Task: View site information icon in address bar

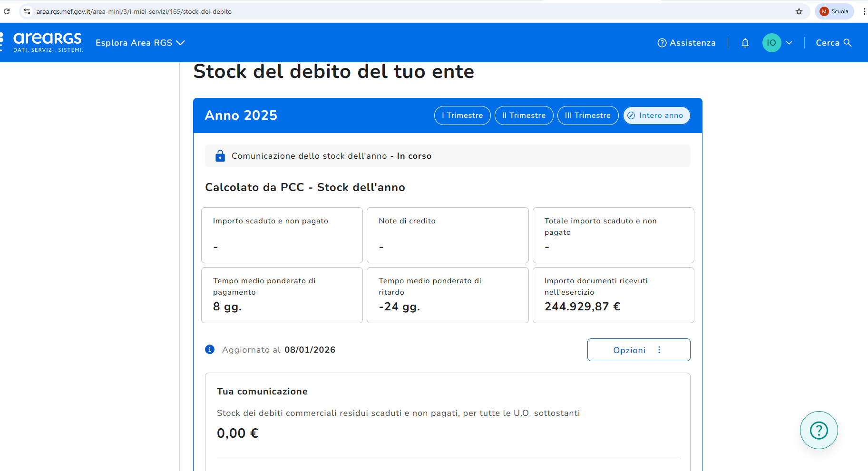Action: 27,11
